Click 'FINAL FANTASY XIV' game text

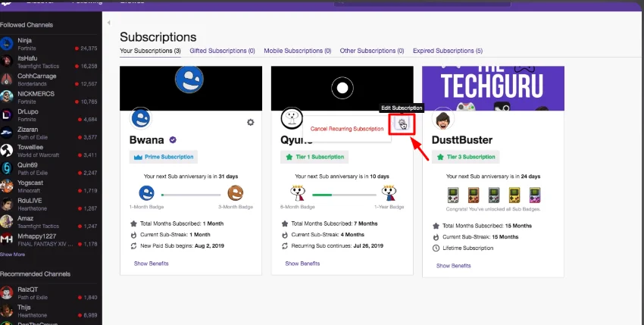point(45,244)
